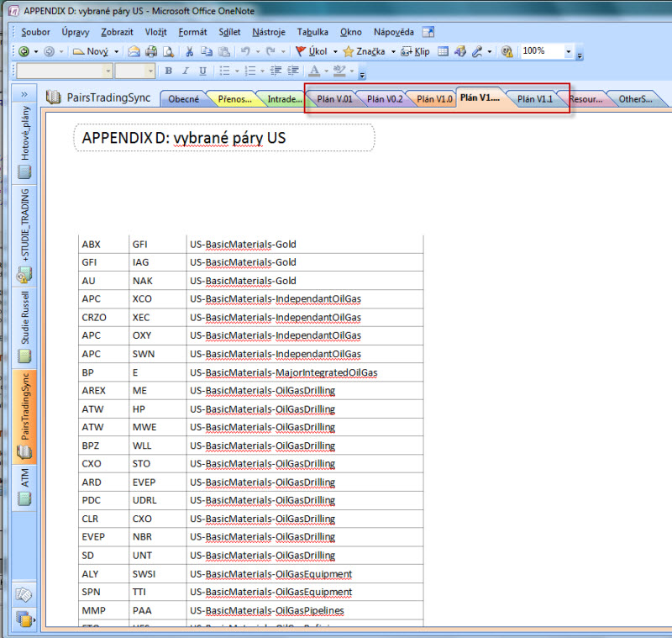The image size is (672, 638).
Task: Click the font color A button
Action: [315, 71]
